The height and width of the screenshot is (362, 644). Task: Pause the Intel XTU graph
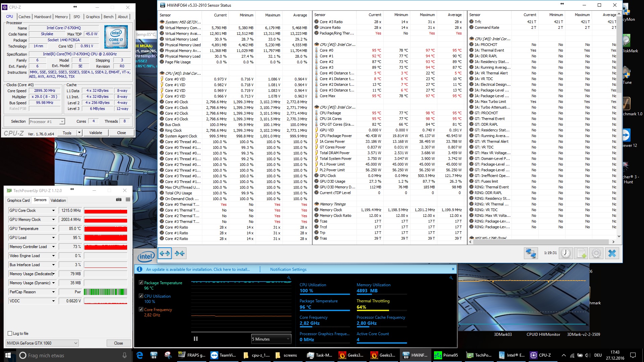[x=196, y=339]
